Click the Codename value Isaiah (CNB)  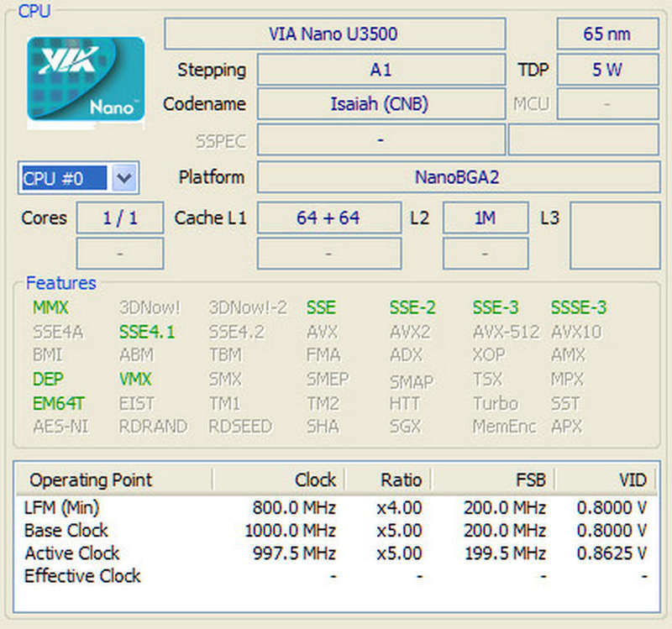point(381,104)
